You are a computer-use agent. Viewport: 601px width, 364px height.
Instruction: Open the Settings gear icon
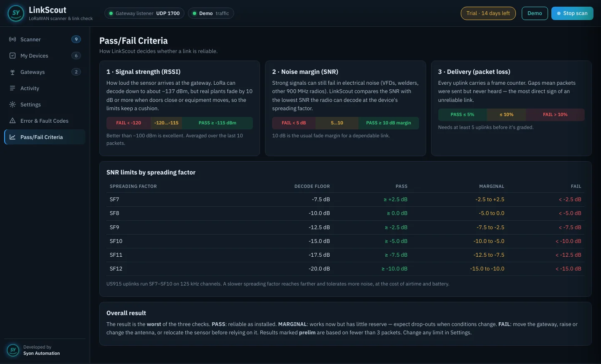(x=13, y=104)
